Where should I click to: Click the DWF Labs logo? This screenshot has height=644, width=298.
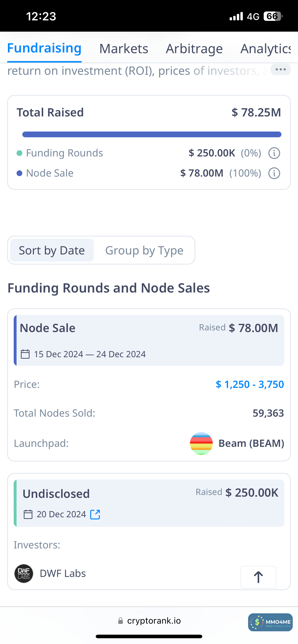24,574
